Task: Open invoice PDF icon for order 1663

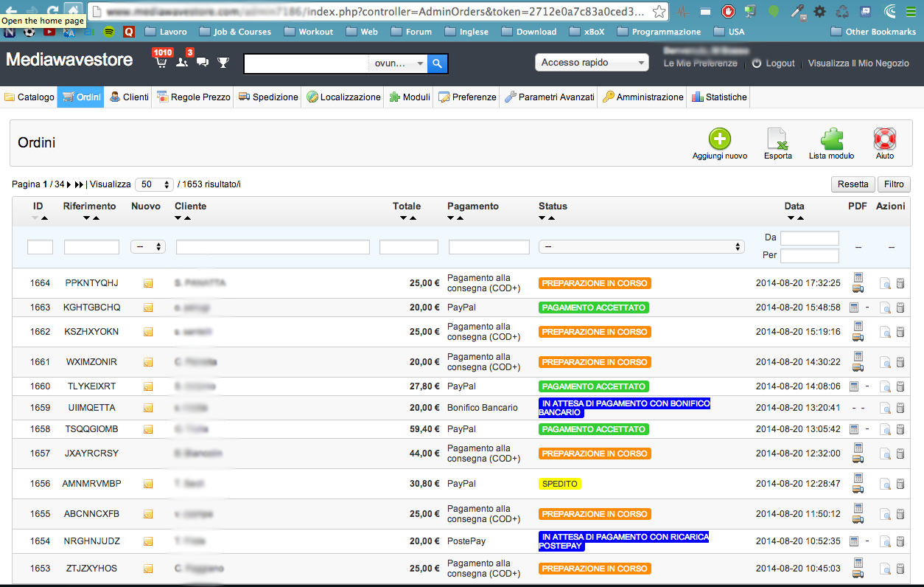Action: click(854, 308)
